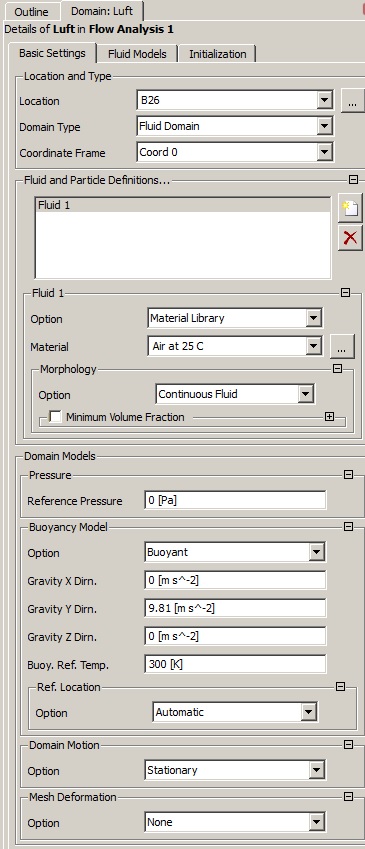Viewport: 365px width, 849px height.
Task: Enable Minimum Volume Fraction checkbox
Action: pos(55,417)
